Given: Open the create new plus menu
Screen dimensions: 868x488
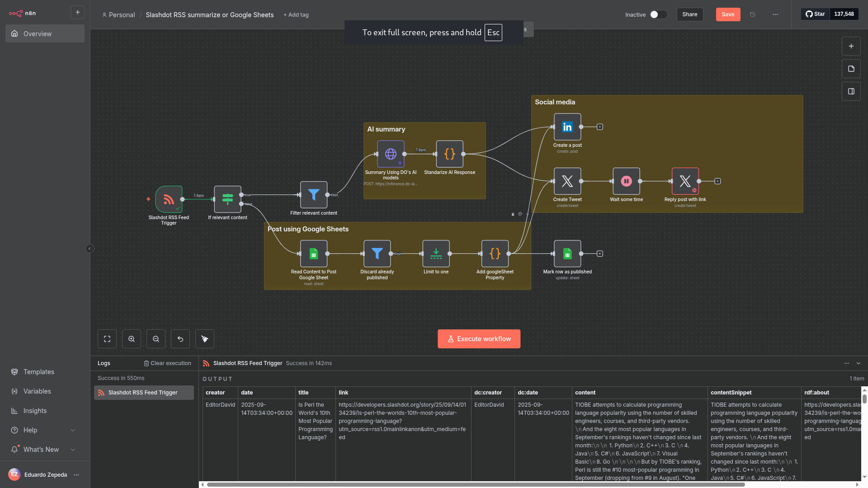Looking at the screenshot, I should point(78,13).
